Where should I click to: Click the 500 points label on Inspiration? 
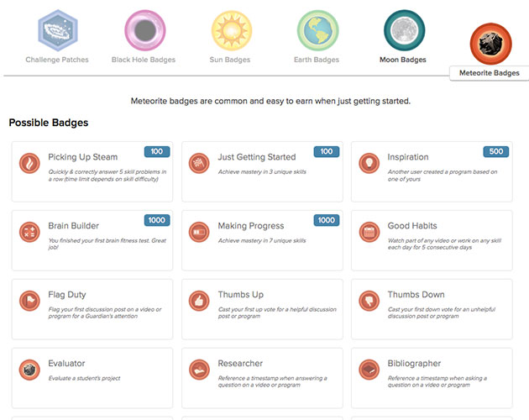point(495,151)
